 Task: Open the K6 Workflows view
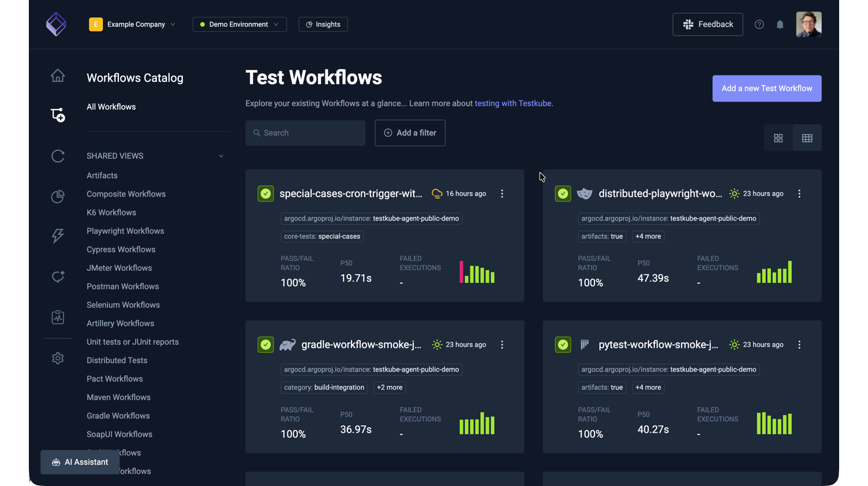[x=111, y=212]
